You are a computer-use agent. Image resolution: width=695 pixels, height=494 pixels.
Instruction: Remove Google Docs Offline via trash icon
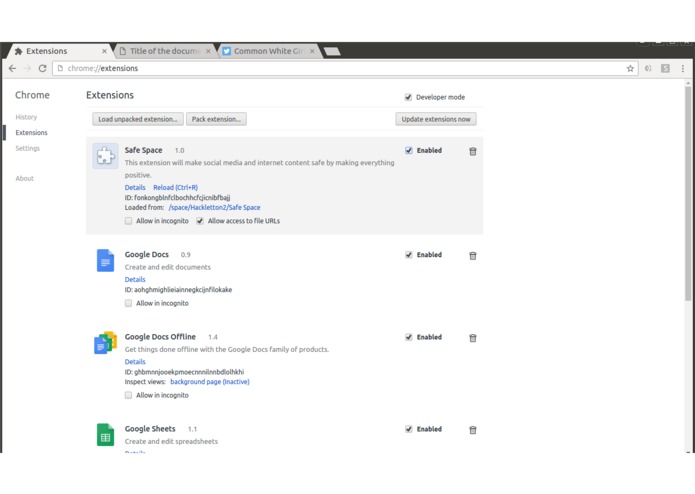tap(472, 338)
